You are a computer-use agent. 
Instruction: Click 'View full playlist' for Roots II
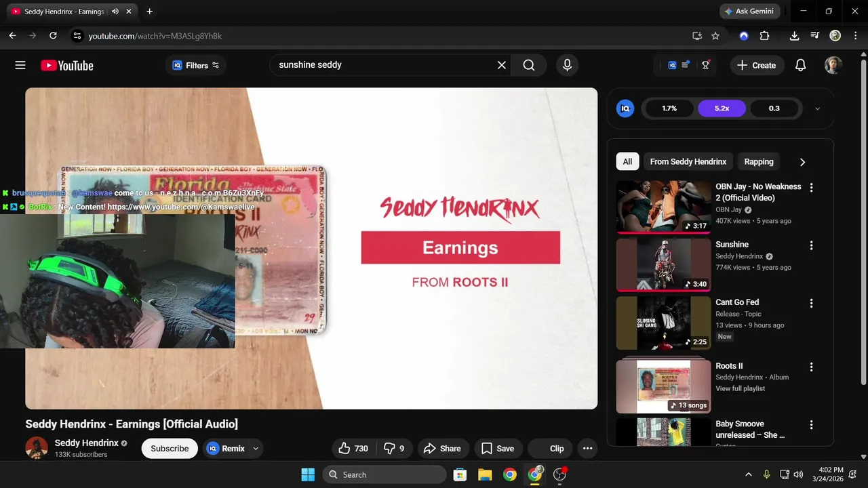740,388
